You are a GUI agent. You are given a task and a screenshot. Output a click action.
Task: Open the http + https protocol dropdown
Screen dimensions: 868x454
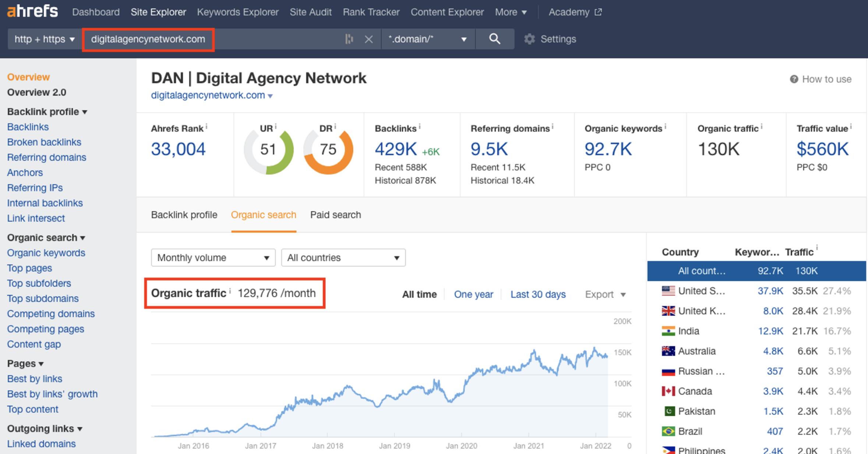point(45,39)
